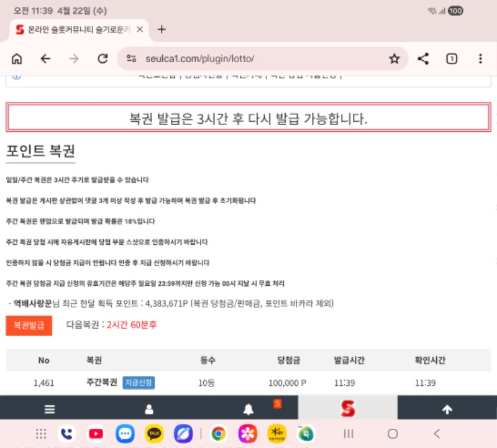
Task: Bookmark the page with the star icon
Action: (394, 58)
